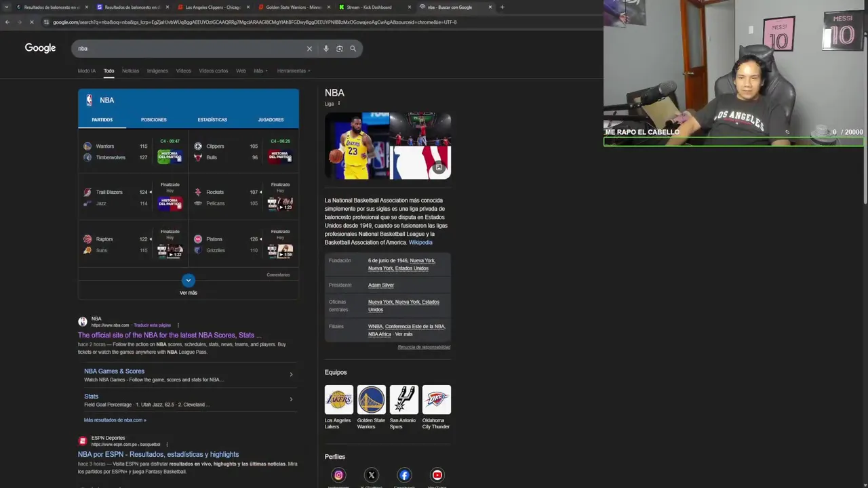Click the NBA logo in the scores card

[x=89, y=100]
